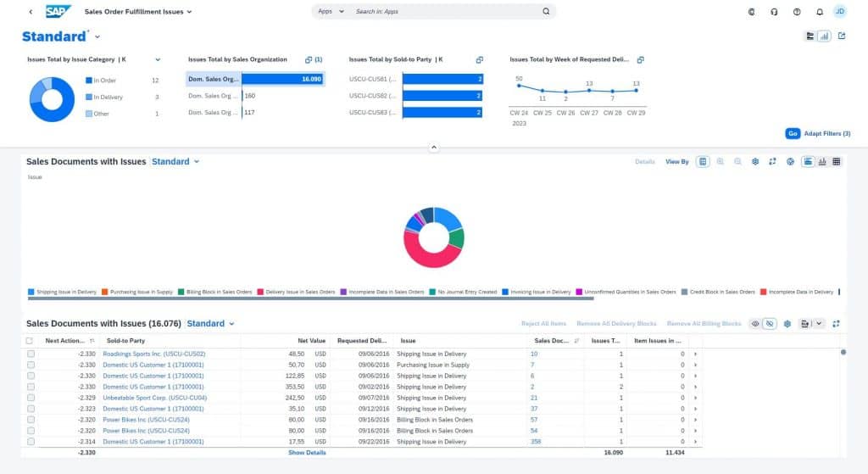Viewport: 868px width, 474px height.
Task: Open the Issue column header
Action: pos(408,341)
